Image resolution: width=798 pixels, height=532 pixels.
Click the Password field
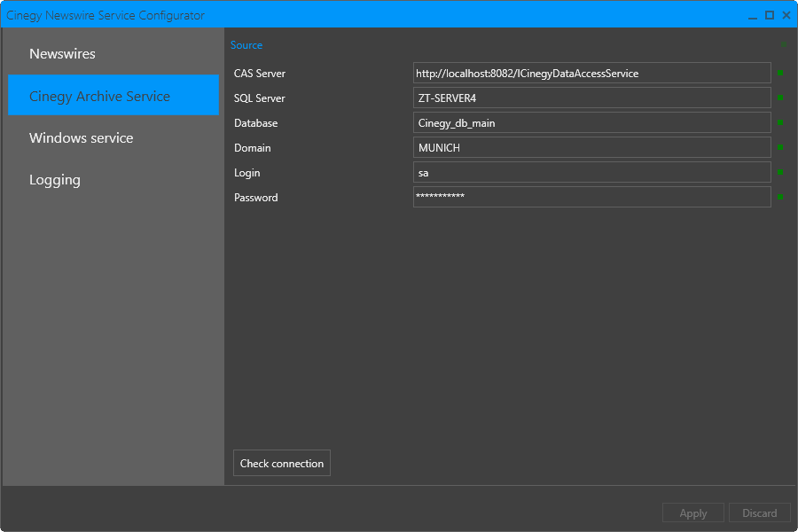click(x=592, y=197)
